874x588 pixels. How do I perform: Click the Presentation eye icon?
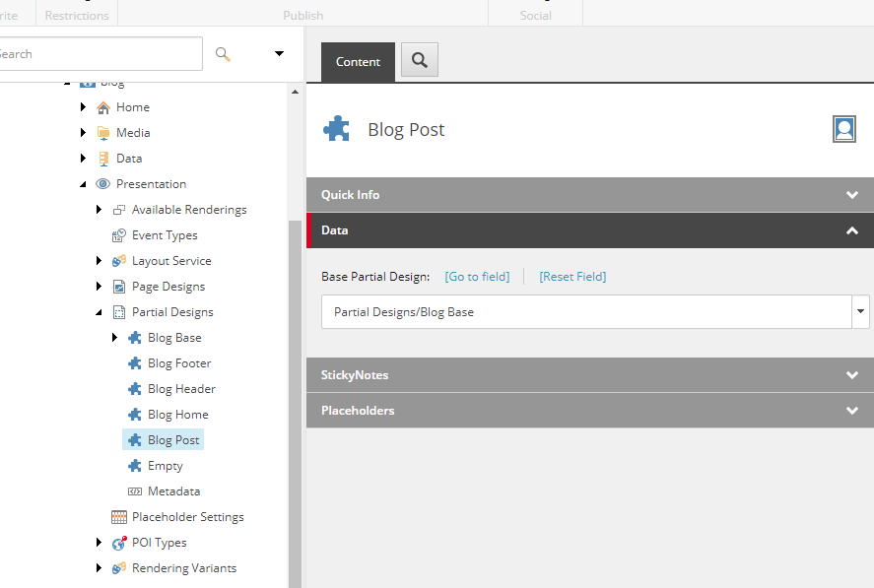[103, 184]
